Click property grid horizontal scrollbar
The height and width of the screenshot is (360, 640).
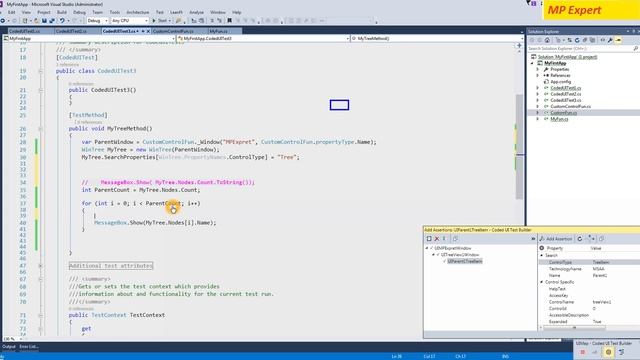pyautogui.click(x=574, y=327)
